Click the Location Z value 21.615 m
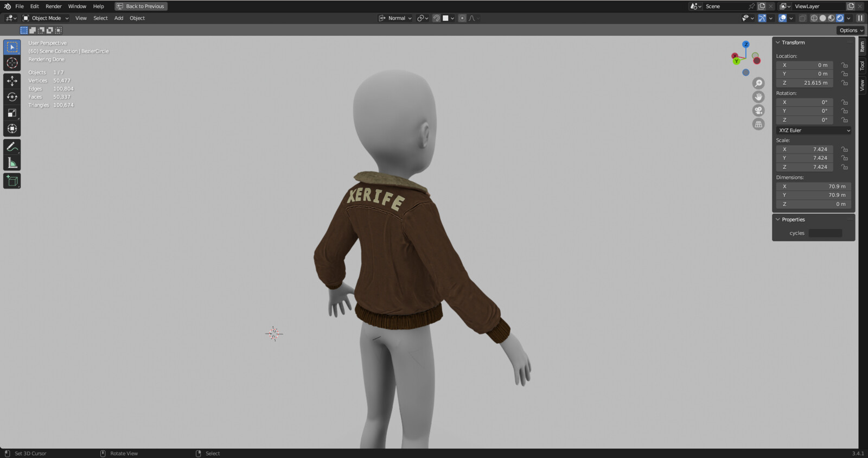Screen dimensions: 868x458 805,83
